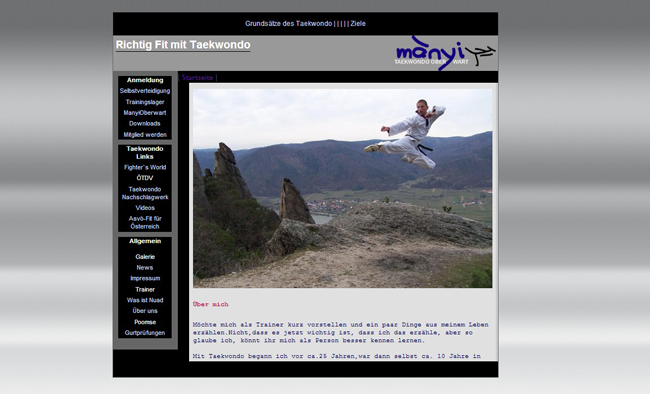Open the Über uns page
Image resolution: width=650 pixels, height=394 pixels.
tap(145, 311)
